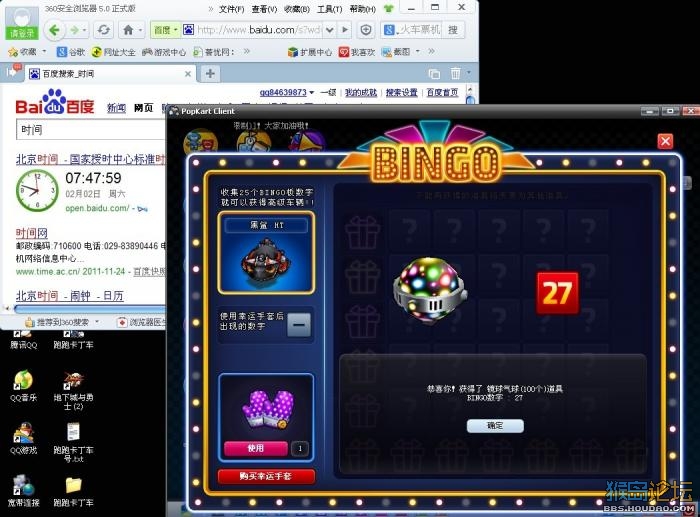The width and height of the screenshot is (700, 517).
Task: Click the red 购买幸运手套 button
Action: pyautogui.click(x=267, y=476)
